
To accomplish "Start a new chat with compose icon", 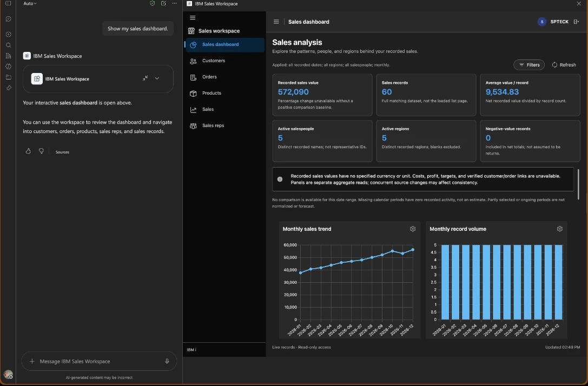I will [x=163, y=3].
